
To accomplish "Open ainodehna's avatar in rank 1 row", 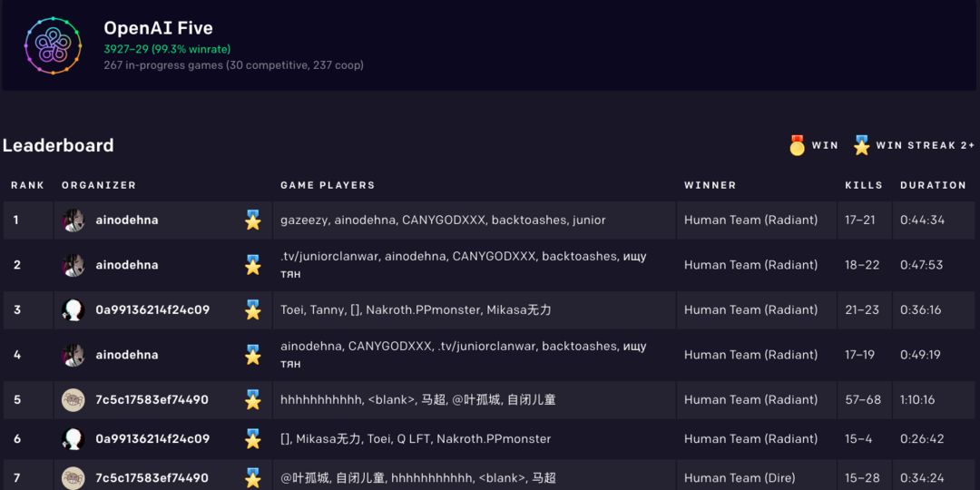I will [x=73, y=220].
